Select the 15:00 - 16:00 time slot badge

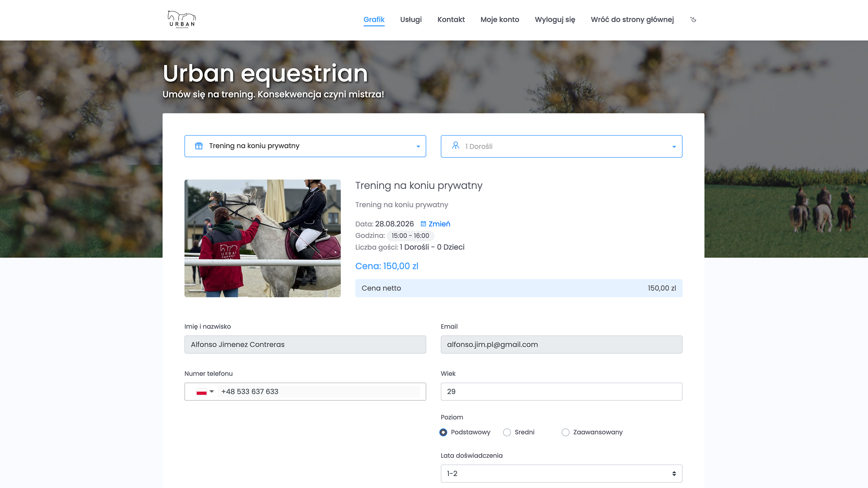(410, 236)
